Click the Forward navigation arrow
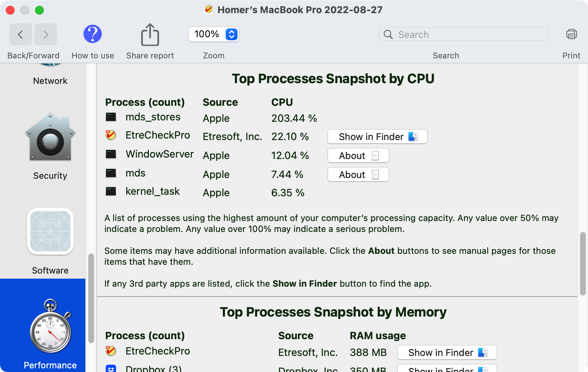 pyautogui.click(x=46, y=35)
